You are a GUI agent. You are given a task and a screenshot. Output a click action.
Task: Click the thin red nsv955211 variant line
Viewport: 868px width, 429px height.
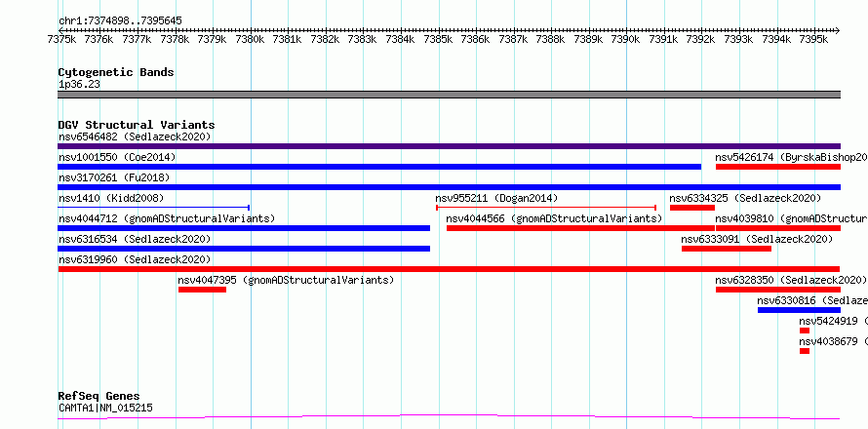pos(546,208)
